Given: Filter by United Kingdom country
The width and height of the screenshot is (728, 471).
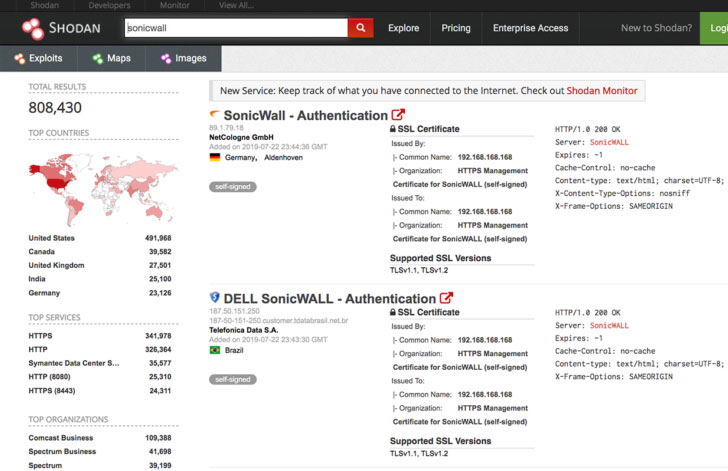Looking at the screenshot, I should 56,265.
